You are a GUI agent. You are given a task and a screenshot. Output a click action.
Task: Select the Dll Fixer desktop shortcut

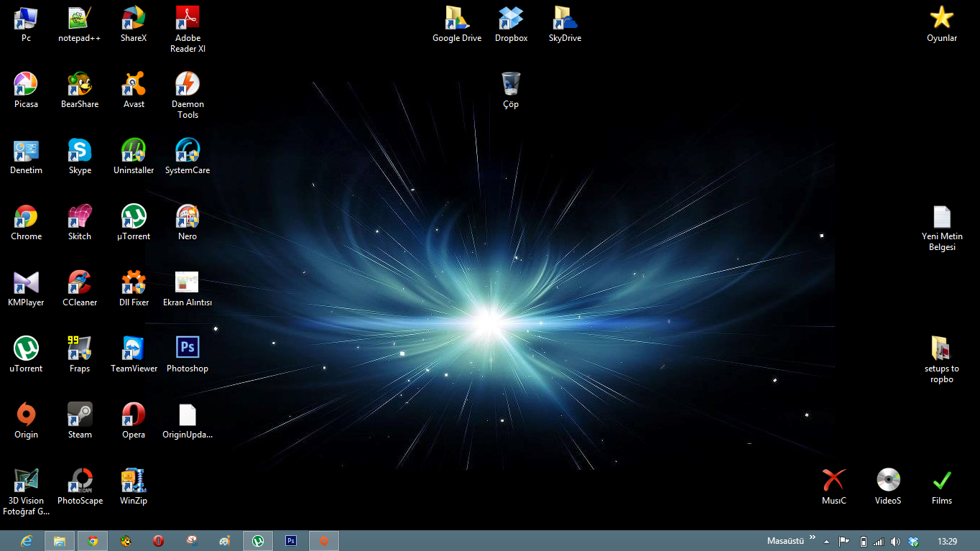(134, 288)
